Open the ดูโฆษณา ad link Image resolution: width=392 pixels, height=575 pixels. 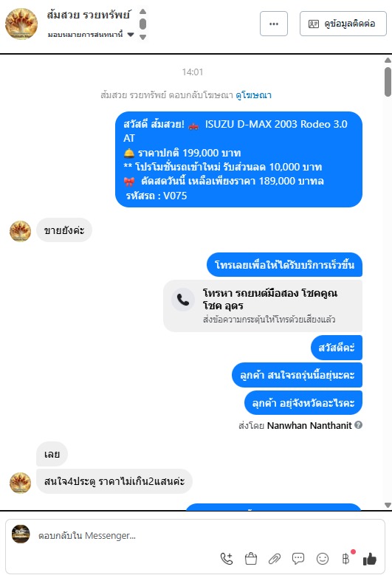253,95
